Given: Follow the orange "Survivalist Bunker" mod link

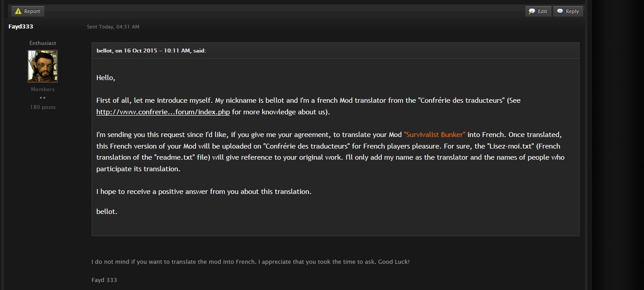Looking at the screenshot, I should click(x=435, y=134).
